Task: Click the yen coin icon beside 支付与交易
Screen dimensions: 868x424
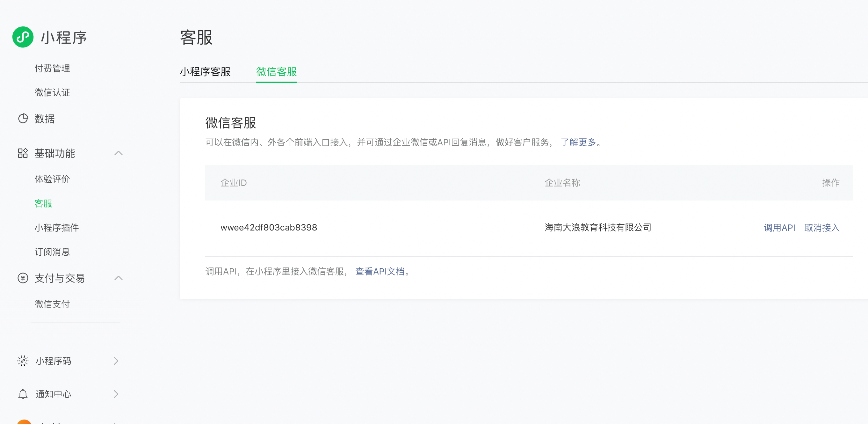Action: tap(23, 278)
